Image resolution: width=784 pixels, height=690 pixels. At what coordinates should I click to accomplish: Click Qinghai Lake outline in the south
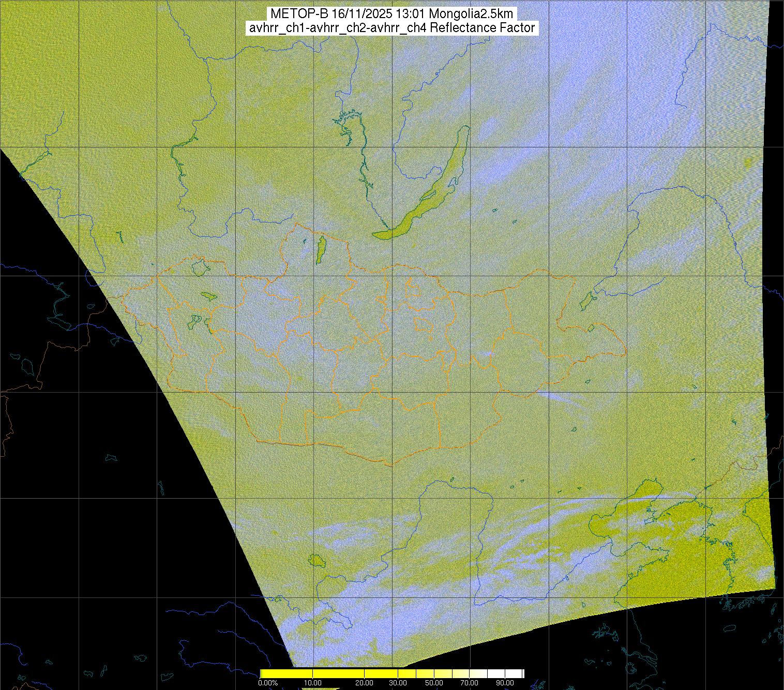click(315, 560)
